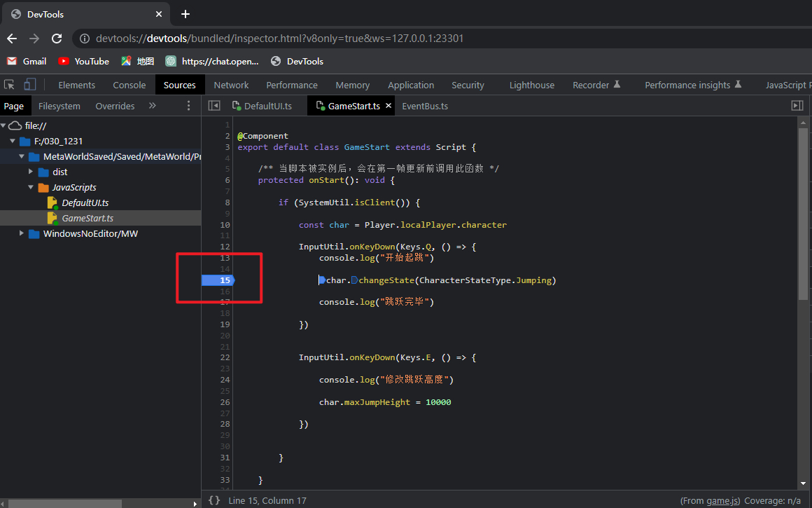Click the dist folder icon
The height and width of the screenshot is (508, 812).
point(43,172)
